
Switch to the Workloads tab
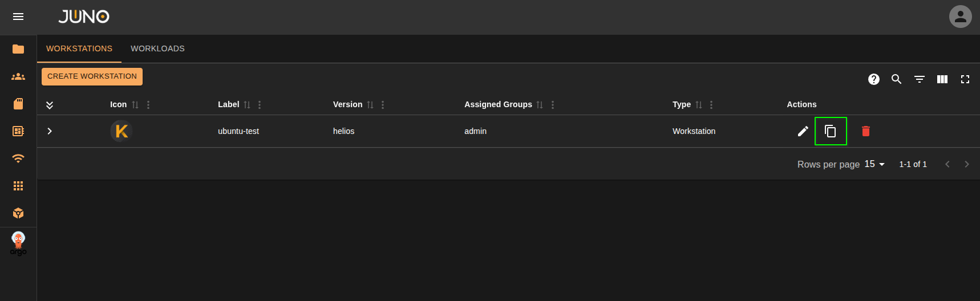157,48
